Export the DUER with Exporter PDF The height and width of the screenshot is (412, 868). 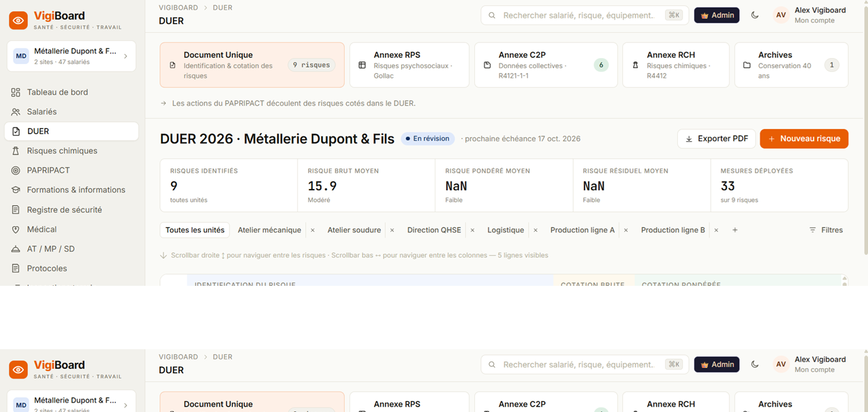pos(717,138)
